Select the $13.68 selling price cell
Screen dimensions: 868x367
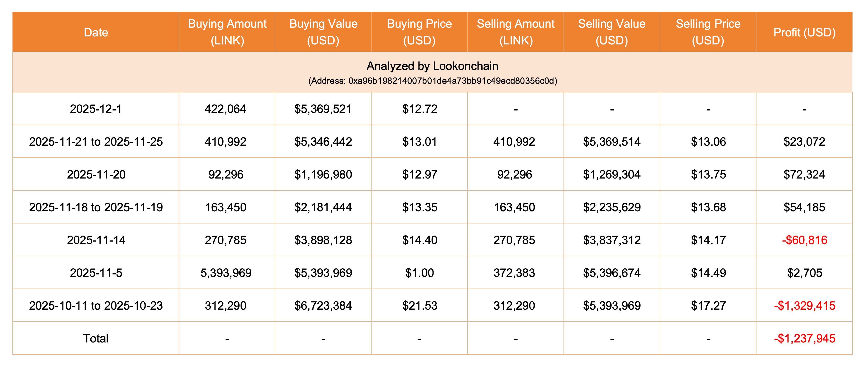coord(708,207)
